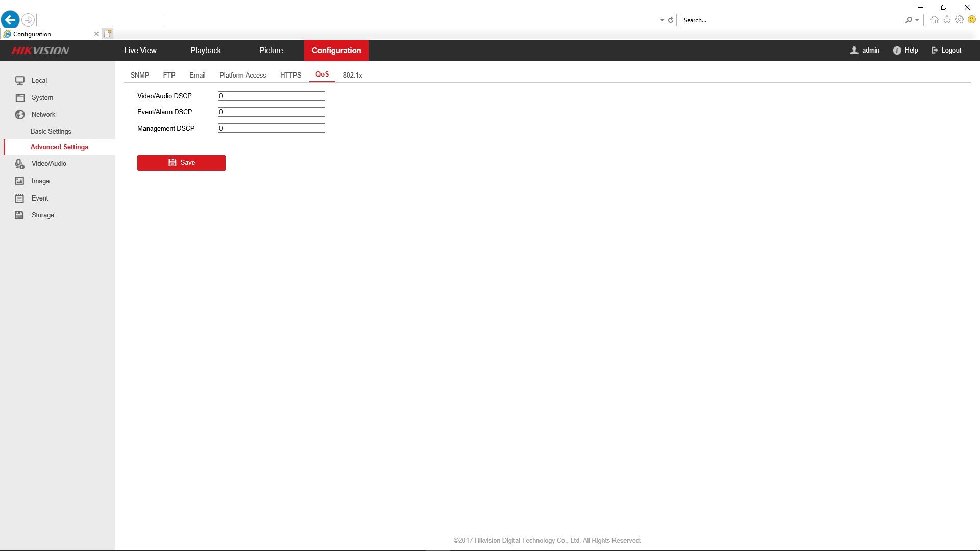980x551 pixels.
Task: Focus the Video/Audio DSCP input field
Action: pyautogui.click(x=271, y=96)
